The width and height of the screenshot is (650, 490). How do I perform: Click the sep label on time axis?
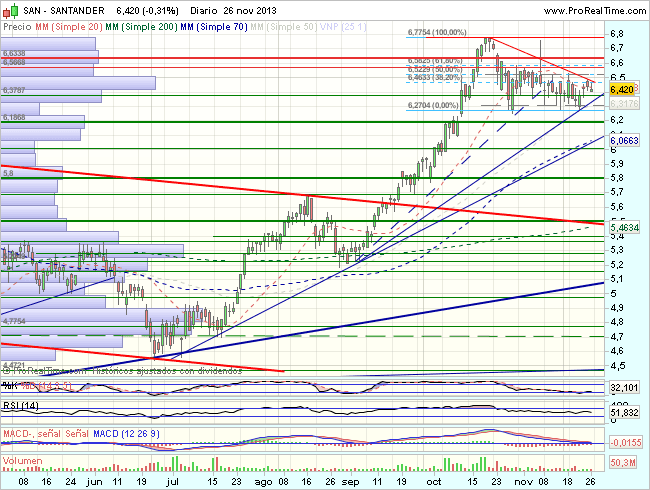(x=350, y=482)
